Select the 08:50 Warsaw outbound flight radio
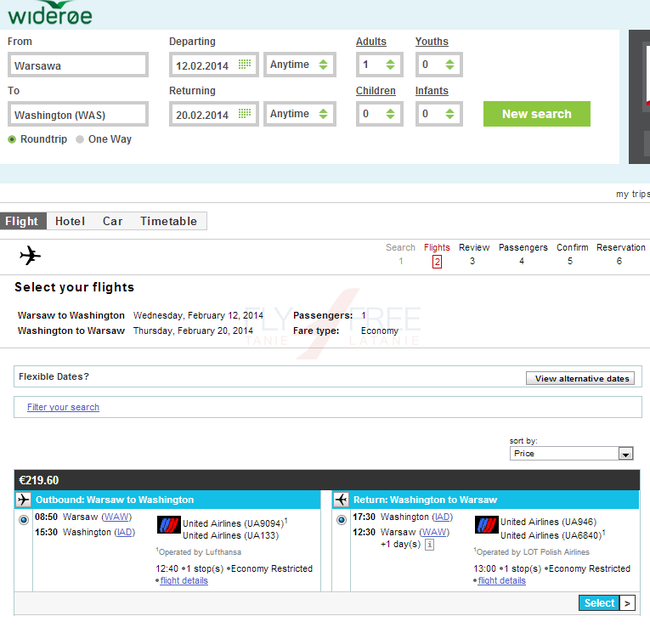The height and width of the screenshot is (633, 650). (x=24, y=519)
